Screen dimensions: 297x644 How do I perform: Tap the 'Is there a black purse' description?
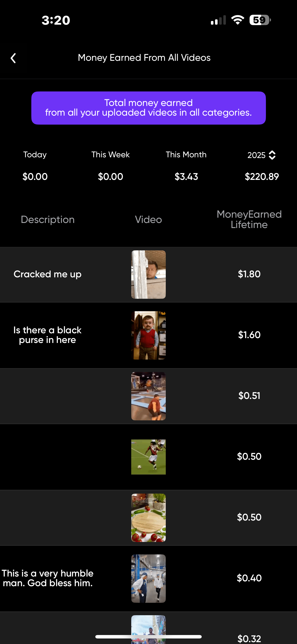click(x=47, y=335)
